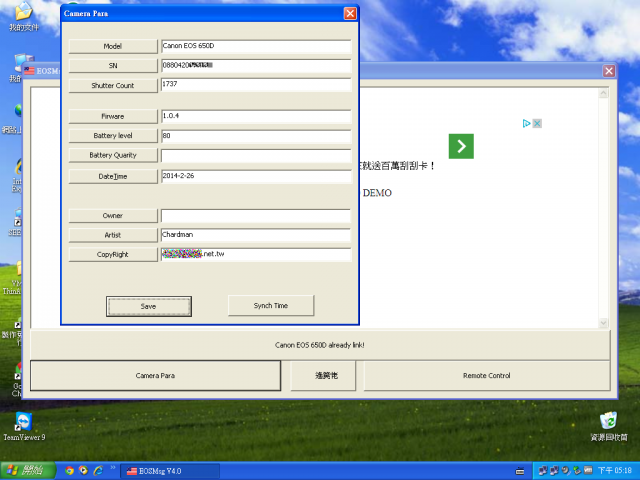The image size is (640, 480).
Task: Save the camera parameters
Action: point(149,306)
